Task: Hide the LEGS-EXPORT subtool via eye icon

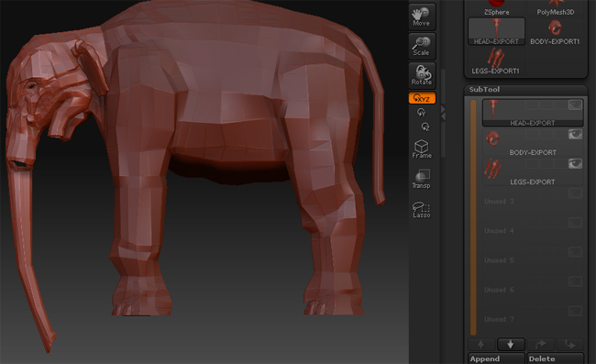Action: click(x=575, y=164)
